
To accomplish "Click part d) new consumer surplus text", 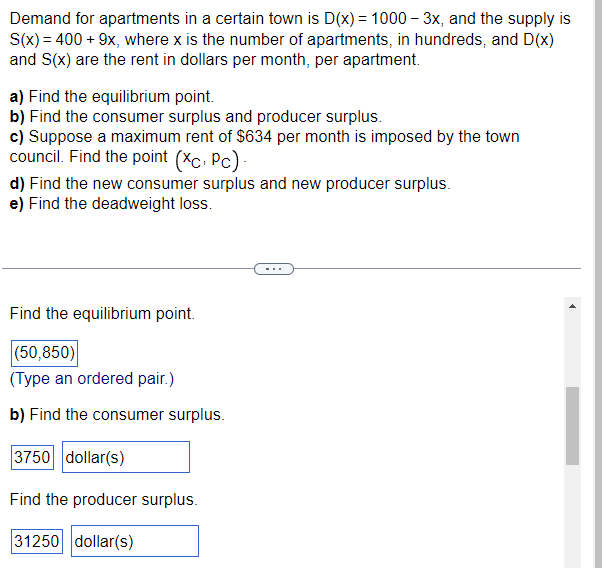I will (230, 184).
